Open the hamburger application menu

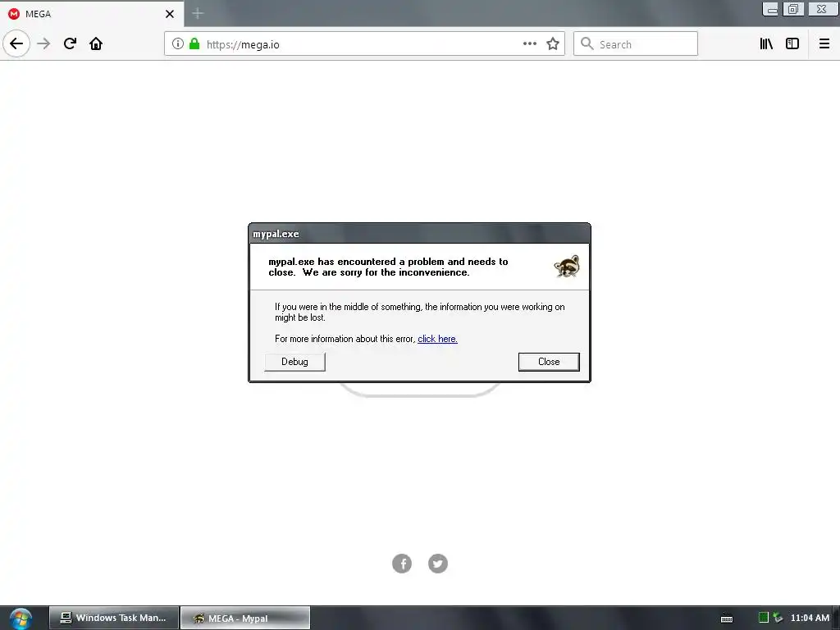tap(824, 44)
